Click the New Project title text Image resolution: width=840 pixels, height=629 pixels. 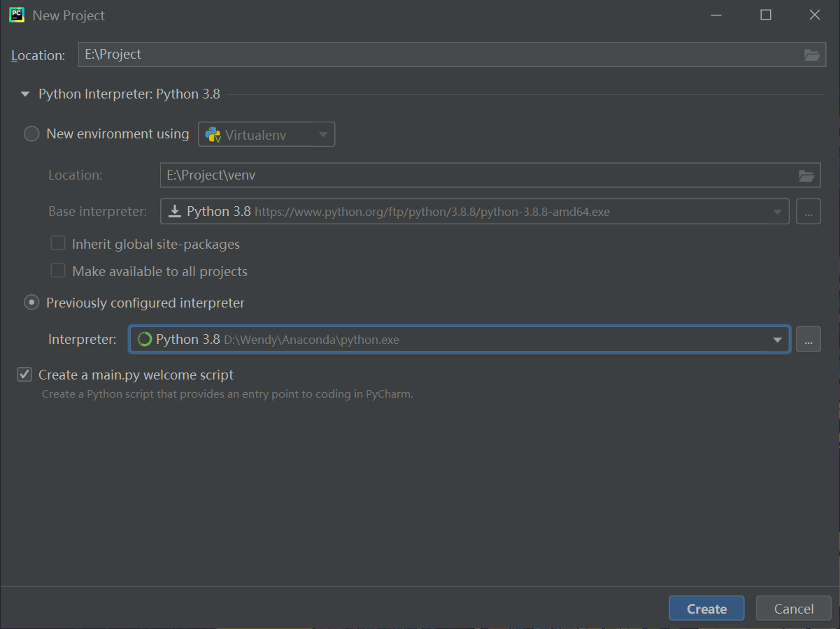69,15
